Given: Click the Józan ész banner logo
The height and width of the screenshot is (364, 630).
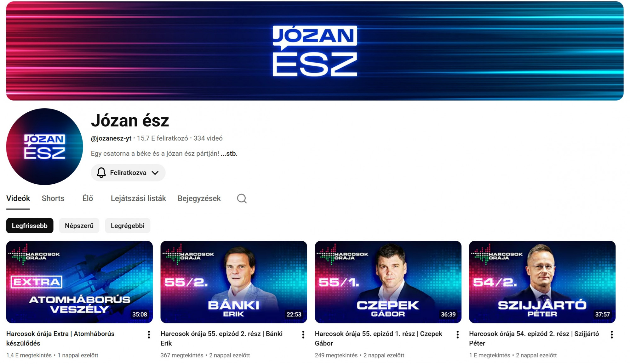Looking at the screenshot, I should point(315,51).
